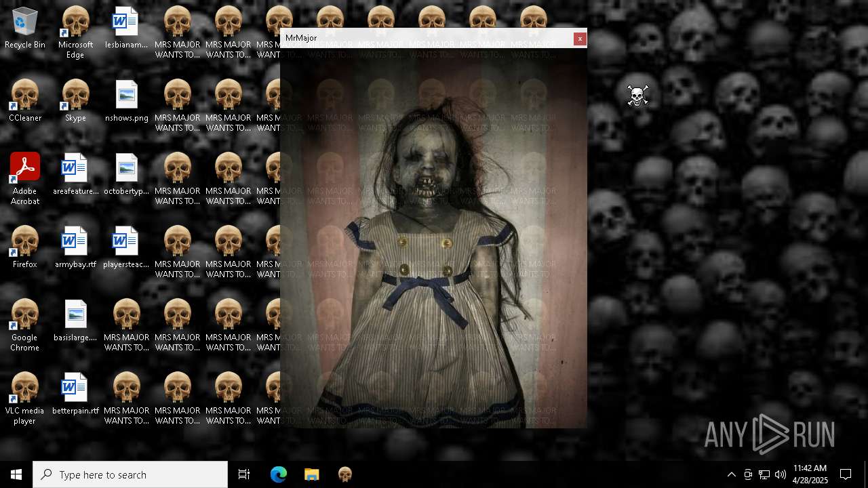Viewport: 868px width, 488px height.
Task: Open the clock showing 11:42 AM
Action: tap(810, 474)
